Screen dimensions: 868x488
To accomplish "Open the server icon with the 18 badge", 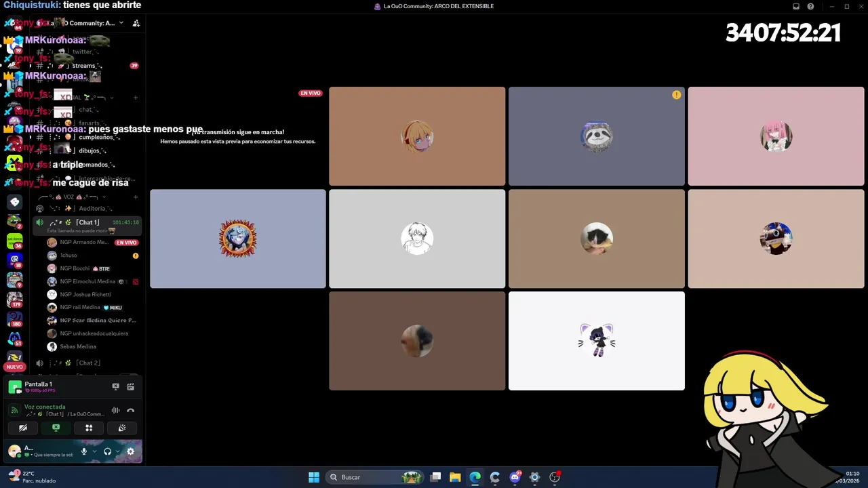I will [14, 260].
